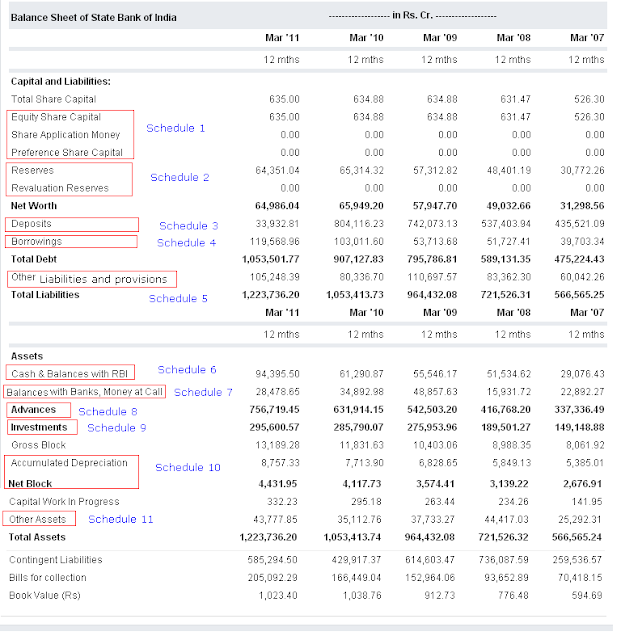Select Schedule 7 next to Balances with Banks
The image size is (621, 640).
[x=203, y=392]
